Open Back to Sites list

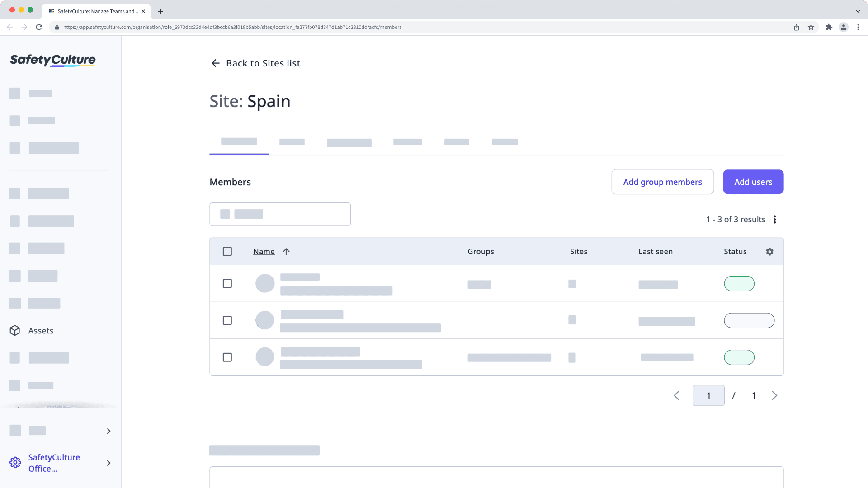pyautogui.click(x=263, y=63)
